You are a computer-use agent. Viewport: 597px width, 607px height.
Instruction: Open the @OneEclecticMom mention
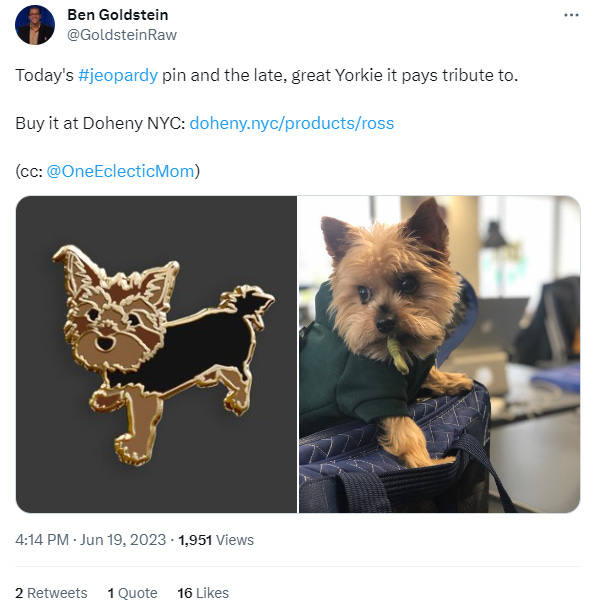120,171
